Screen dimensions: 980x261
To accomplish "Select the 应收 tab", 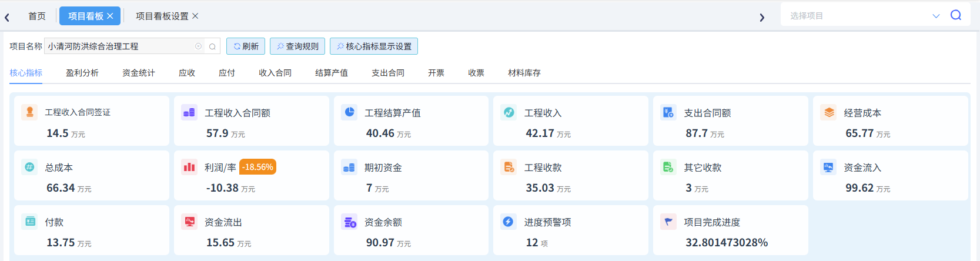I will [187, 73].
